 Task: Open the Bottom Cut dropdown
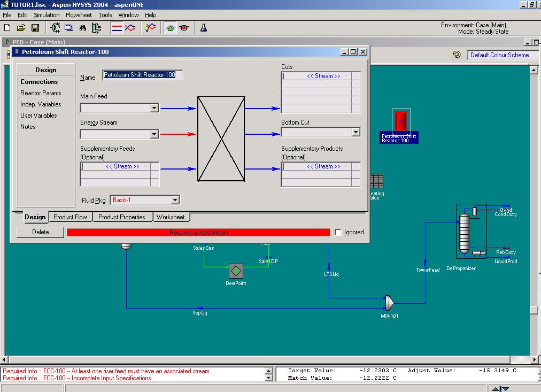point(355,132)
